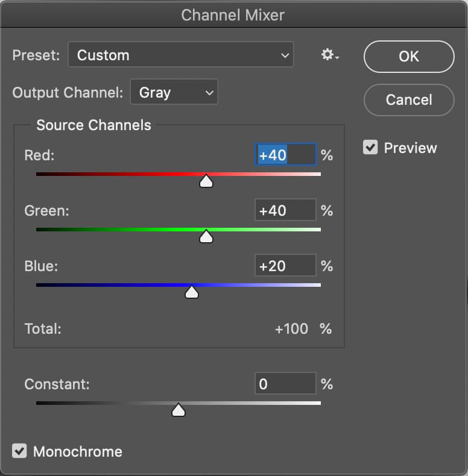
Task: Click the Cancel button
Action: [x=409, y=100]
